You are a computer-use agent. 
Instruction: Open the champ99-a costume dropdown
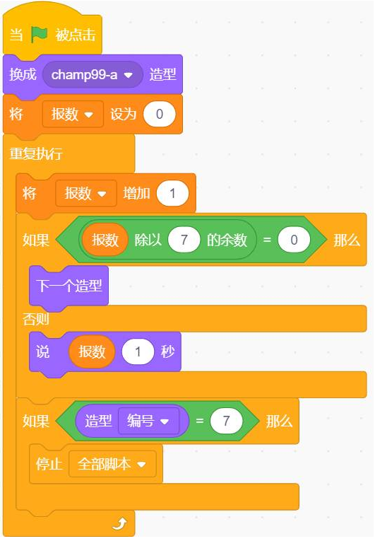click(x=93, y=74)
